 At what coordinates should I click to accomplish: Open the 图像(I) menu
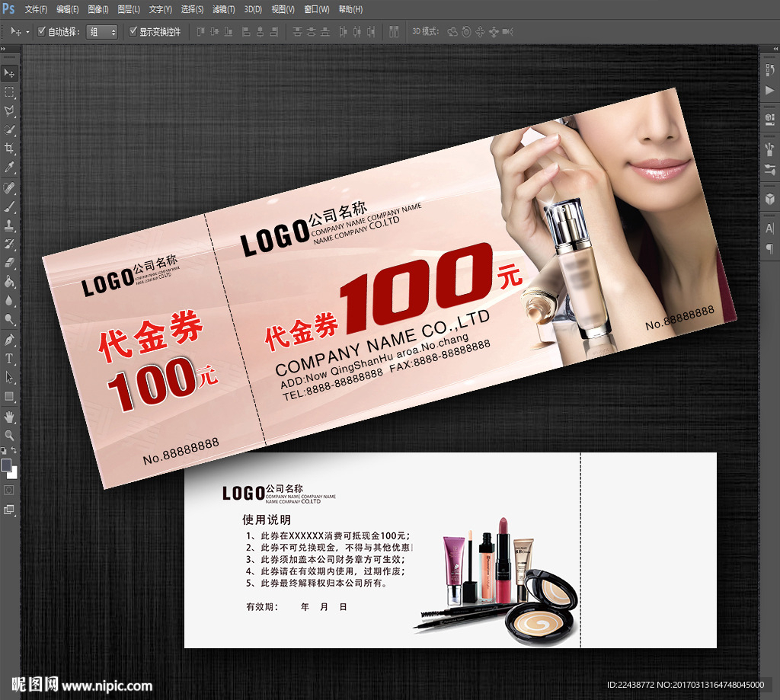(98, 9)
